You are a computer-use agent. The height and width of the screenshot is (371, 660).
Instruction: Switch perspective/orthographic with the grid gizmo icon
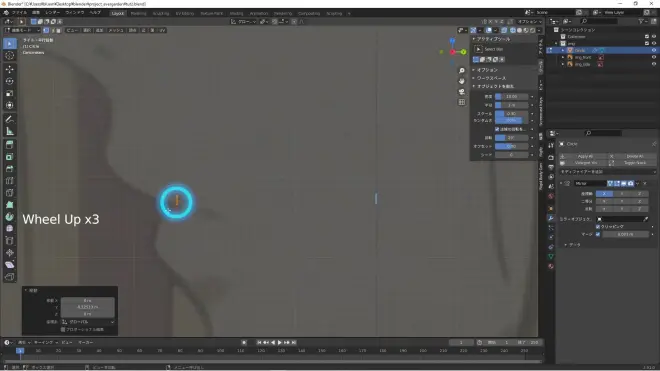tap(462, 102)
